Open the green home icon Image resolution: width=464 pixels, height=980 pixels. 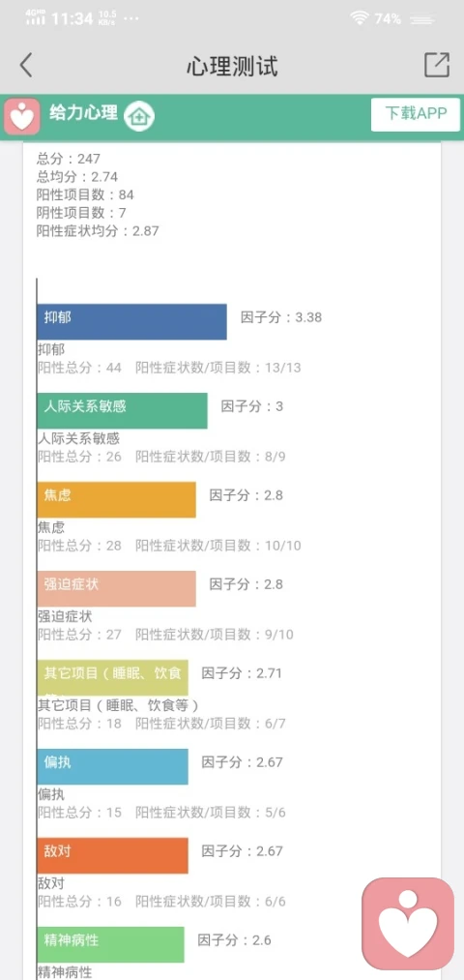pos(138,116)
